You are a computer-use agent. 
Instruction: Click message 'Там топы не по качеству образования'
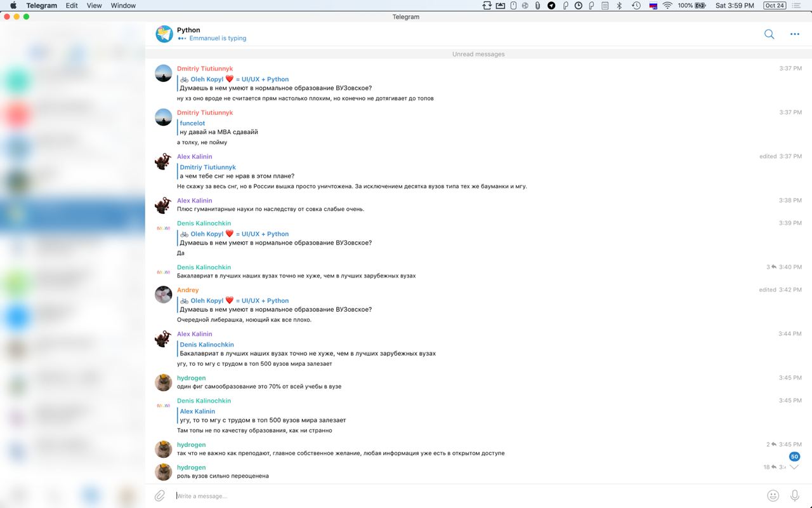click(254, 431)
